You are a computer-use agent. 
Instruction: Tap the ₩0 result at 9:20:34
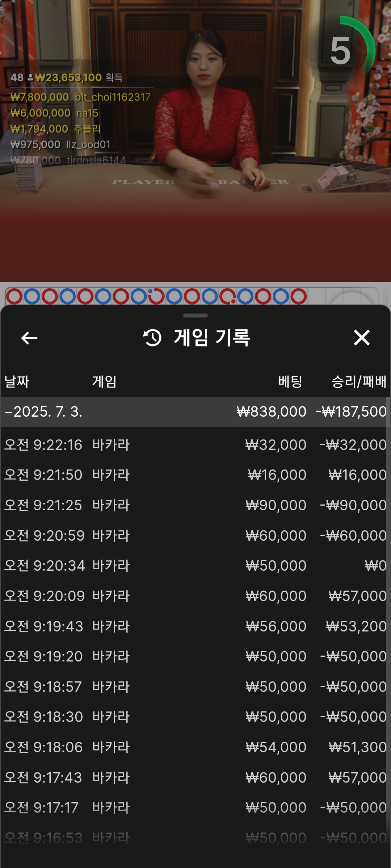[376, 566]
